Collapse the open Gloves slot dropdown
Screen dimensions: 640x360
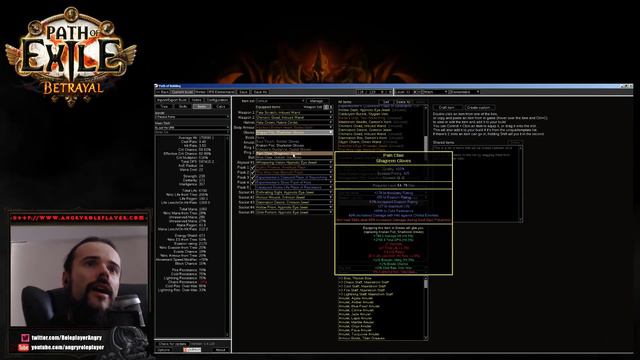[294, 132]
